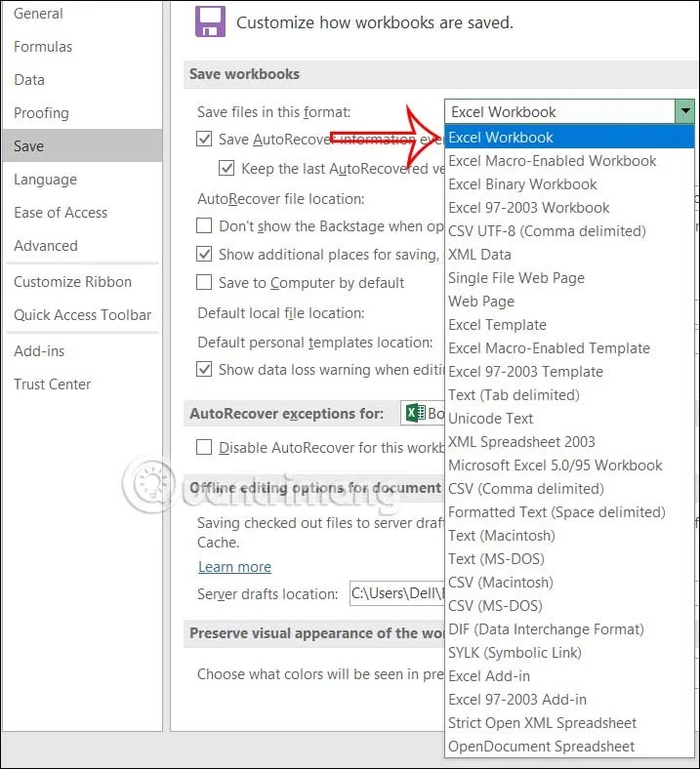Uncheck Save AutoRecover information checkbox
This screenshot has width=700, height=769.
pos(204,139)
